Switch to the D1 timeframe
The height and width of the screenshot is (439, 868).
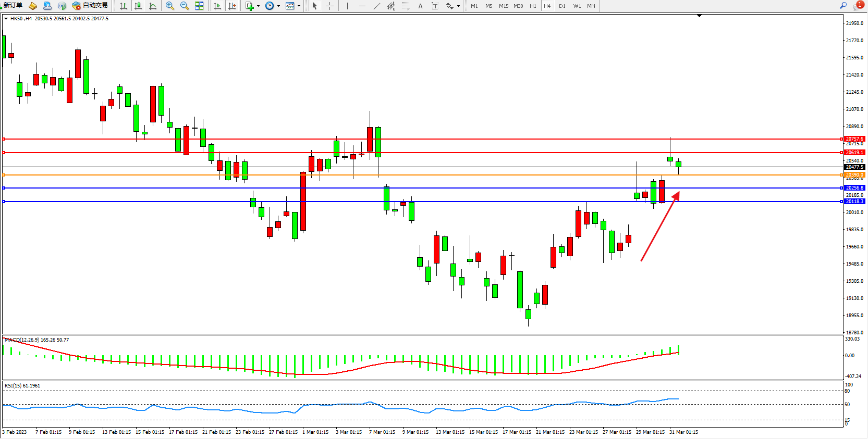coord(562,6)
